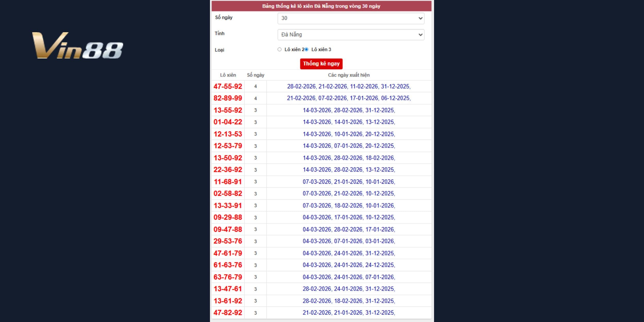
Task: Click the Các ngày xuất hiện column header
Action: pos(349,75)
